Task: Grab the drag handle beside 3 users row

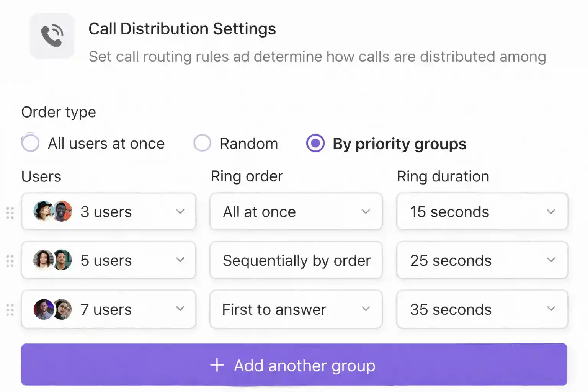Action: point(10,212)
